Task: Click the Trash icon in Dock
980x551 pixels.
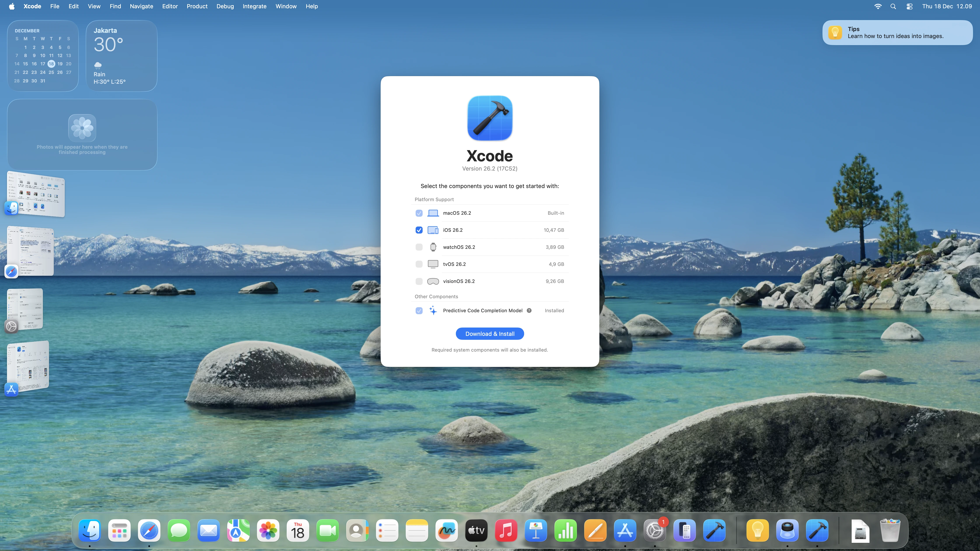Action: 890,530
